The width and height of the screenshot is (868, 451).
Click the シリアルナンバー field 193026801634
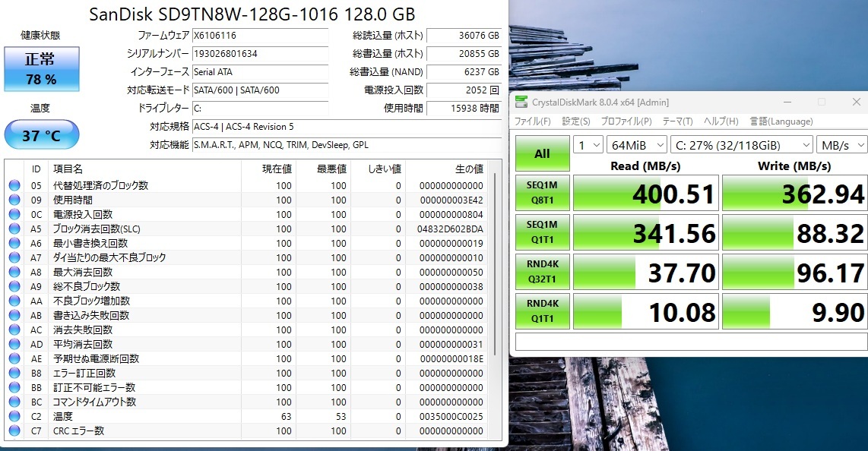260,54
